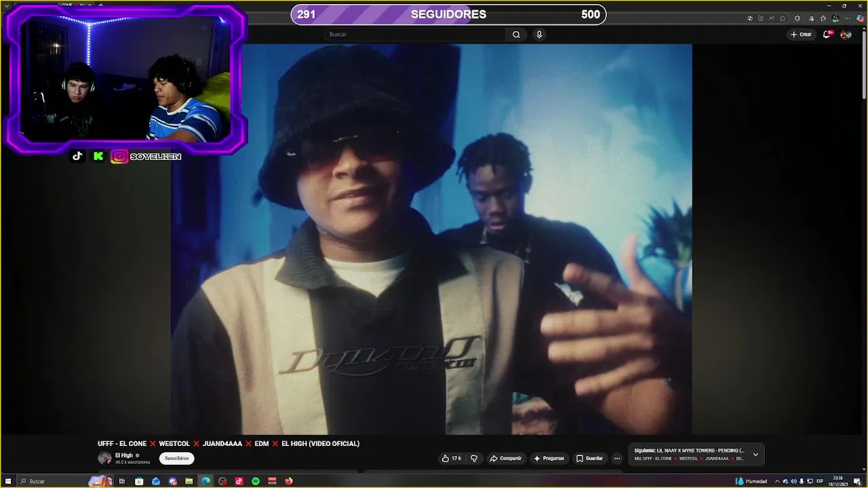Image resolution: width=868 pixels, height=488 pixels.
Task: Open YouTube account avatar menu
Action: [846, 35]
